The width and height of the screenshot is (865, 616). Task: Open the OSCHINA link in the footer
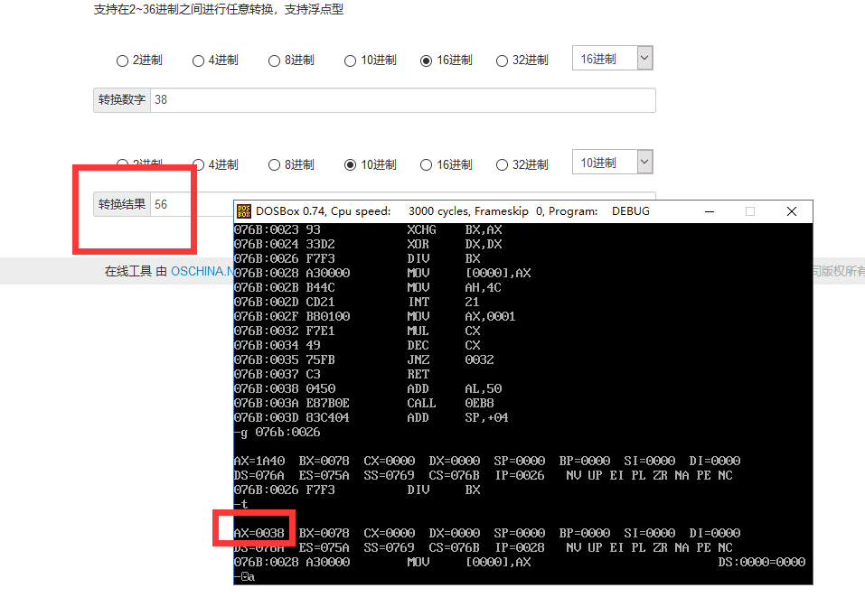[x=202, y=271]
